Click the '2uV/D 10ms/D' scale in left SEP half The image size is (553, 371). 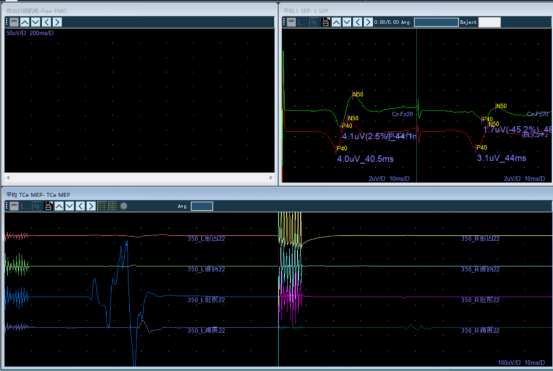(389, 179)
